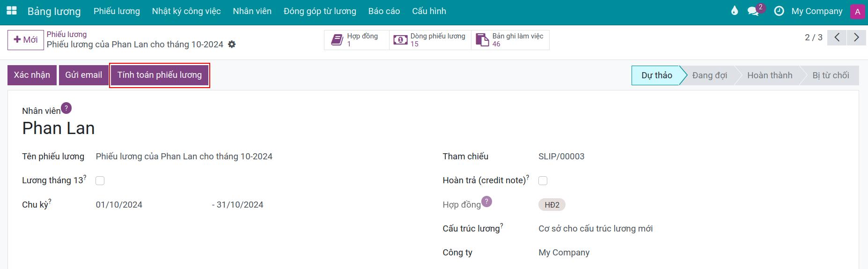
Task: Click the Dòng phiếu lương money icon
Action: (x=400, y=40)
